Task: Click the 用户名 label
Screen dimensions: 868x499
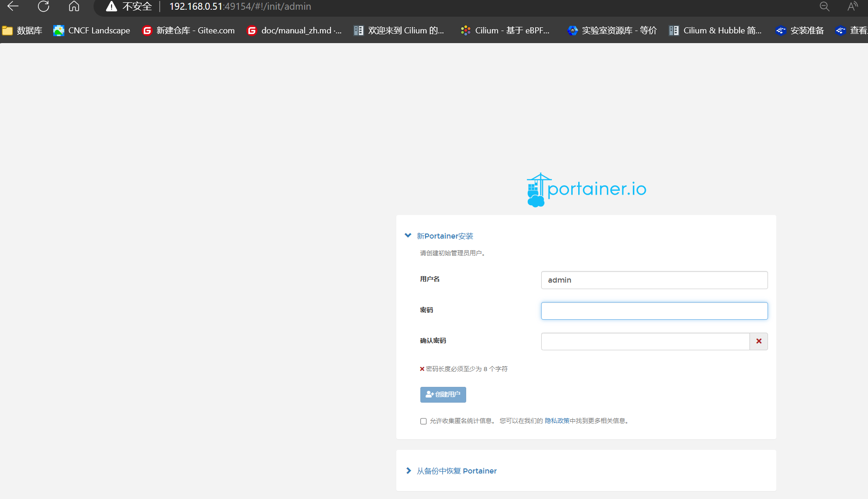Action: tap(430, 279)
